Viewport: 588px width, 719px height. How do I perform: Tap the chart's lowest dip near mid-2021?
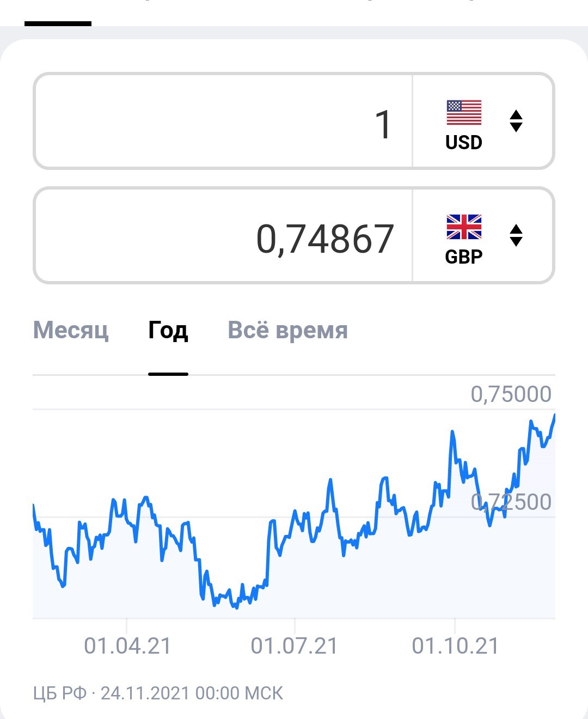coord(236,607)
